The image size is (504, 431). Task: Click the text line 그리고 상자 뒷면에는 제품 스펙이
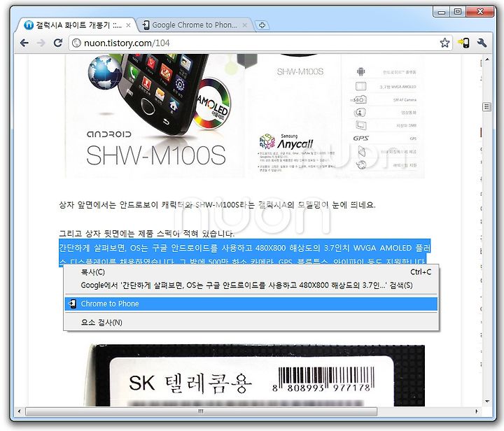[146, 234]
